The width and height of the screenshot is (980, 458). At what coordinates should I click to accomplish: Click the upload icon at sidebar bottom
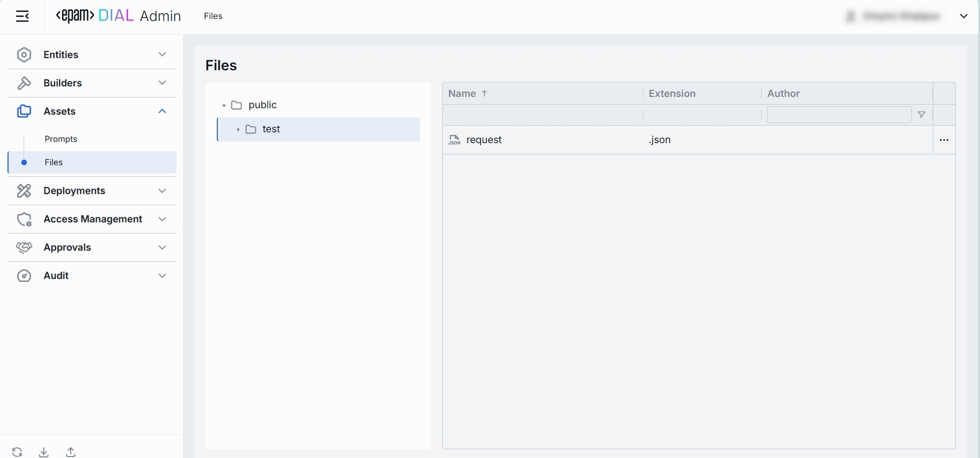tap(71, 452)
